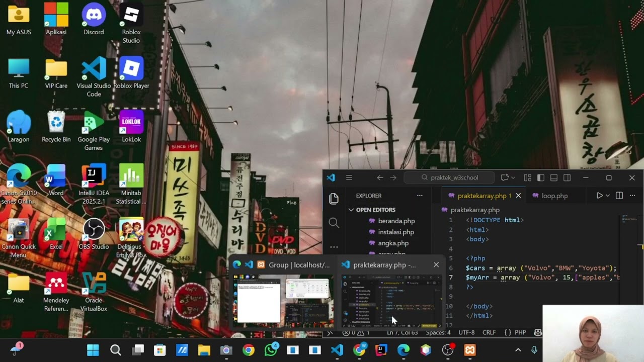The image size is (644, 362).
Task: Open the VS Code hamburger application menu
Action: [x=349, y=177]
